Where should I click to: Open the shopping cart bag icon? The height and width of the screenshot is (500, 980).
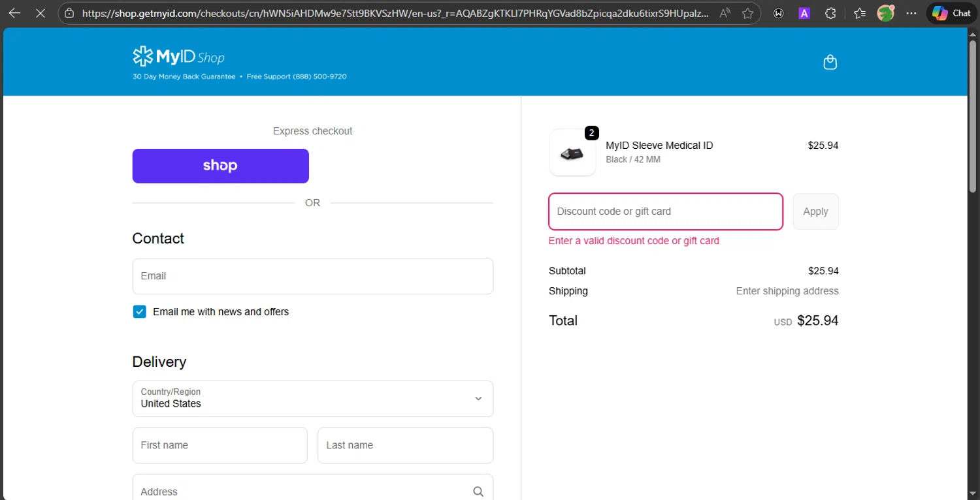click(830, 63)
